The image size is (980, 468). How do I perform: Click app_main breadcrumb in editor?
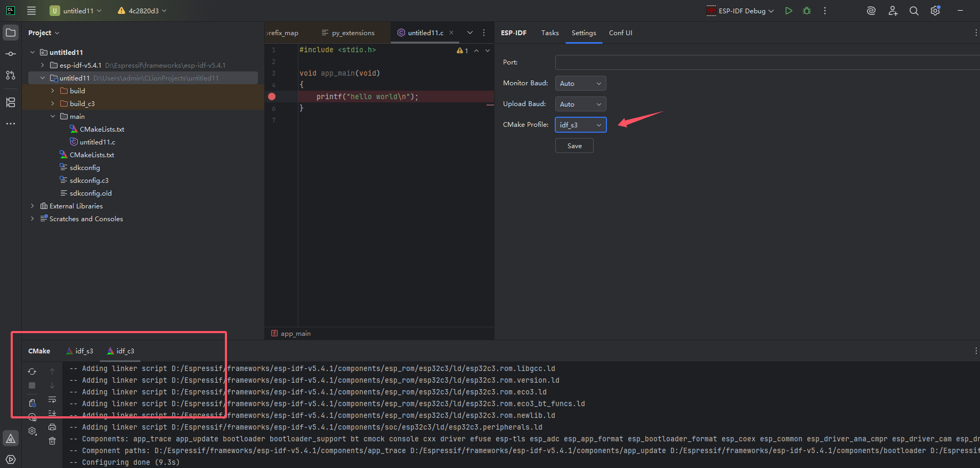(291, 334)
